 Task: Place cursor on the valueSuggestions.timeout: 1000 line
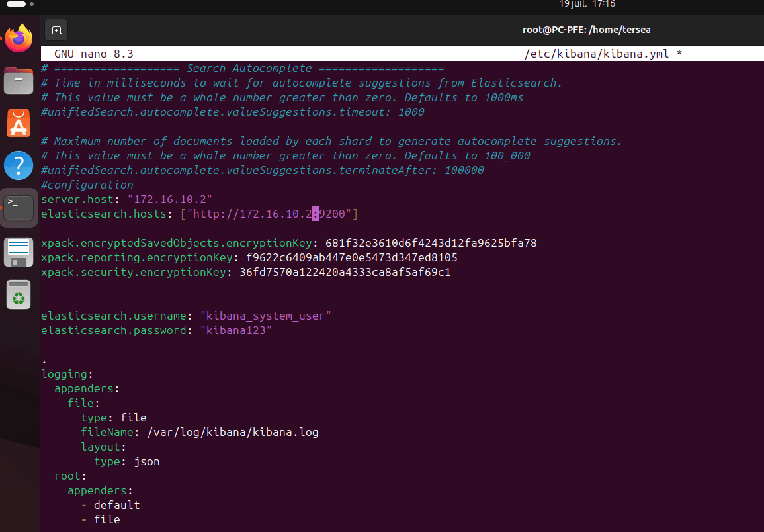(x=232, y=112)
